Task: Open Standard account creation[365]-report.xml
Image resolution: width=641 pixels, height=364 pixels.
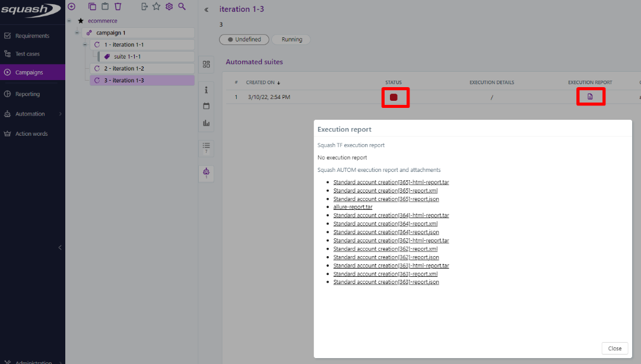Action: (385, 190)
